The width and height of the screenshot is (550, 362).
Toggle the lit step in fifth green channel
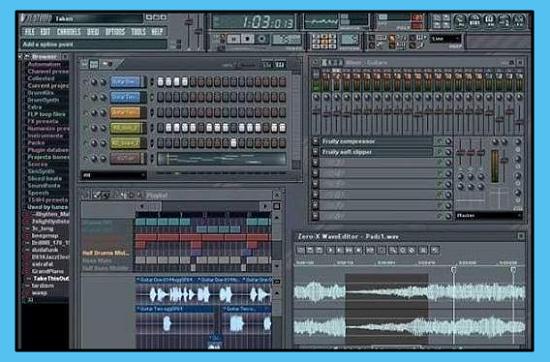pyautogui.click(x=234, y=143)
